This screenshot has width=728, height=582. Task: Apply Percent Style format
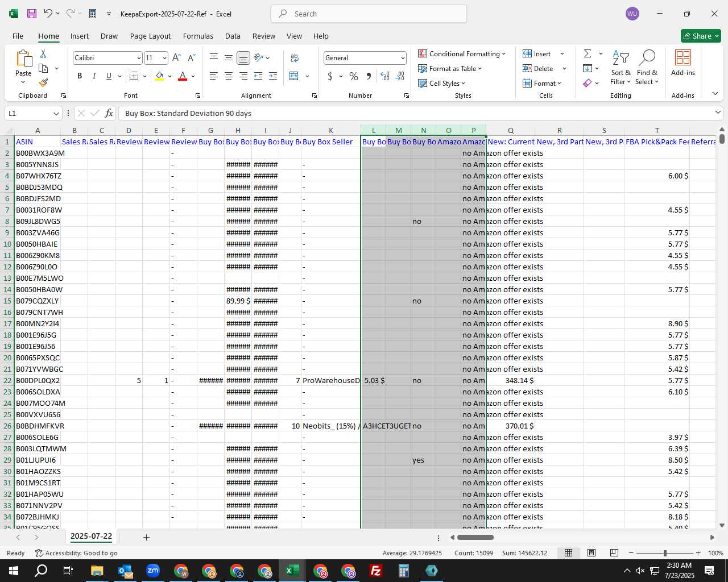[354, 76]
